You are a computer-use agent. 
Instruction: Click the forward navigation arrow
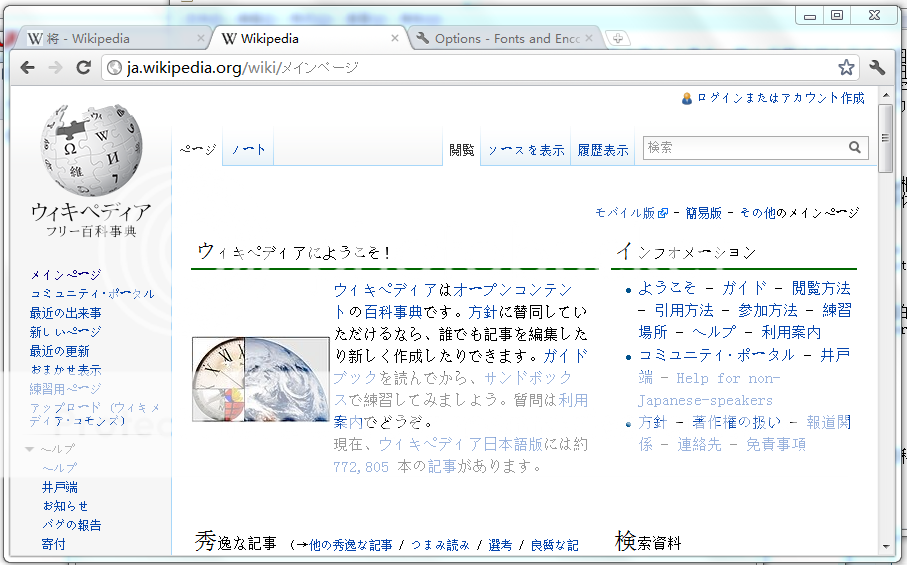[56, 68]
